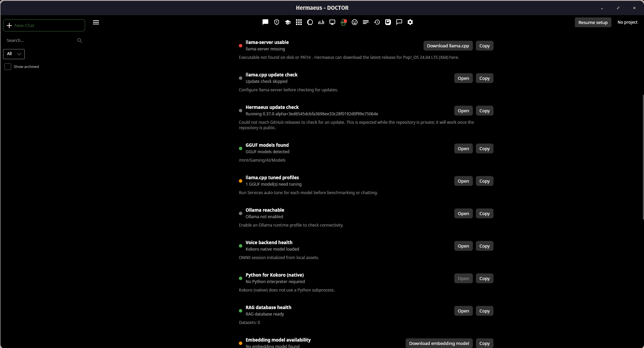Image resolution: width=644 pixels, height=348 pixels.
Task: Click '1 GGUF model(s) need tuning' text
Action: pos(273,184)
